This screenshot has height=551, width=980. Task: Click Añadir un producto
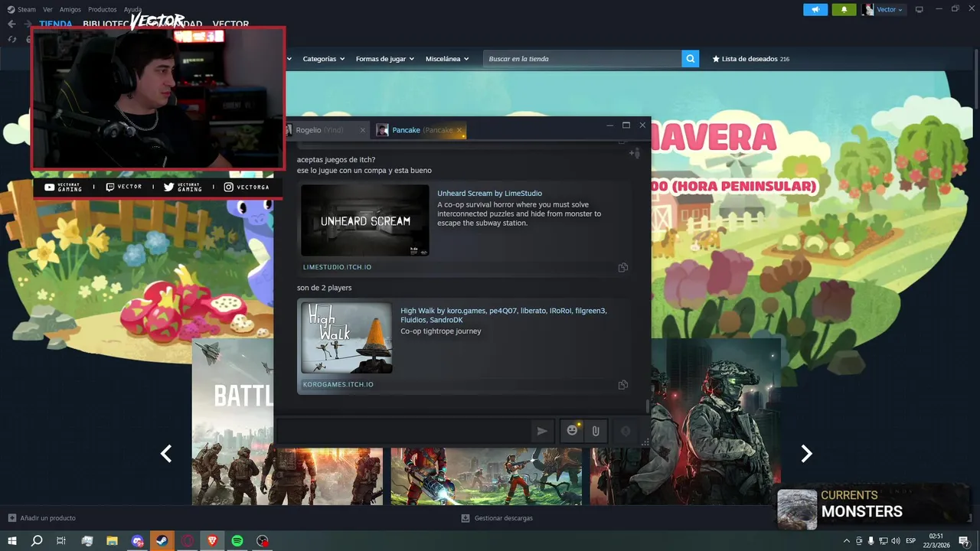pyautogui.click(x=47, y=518)
